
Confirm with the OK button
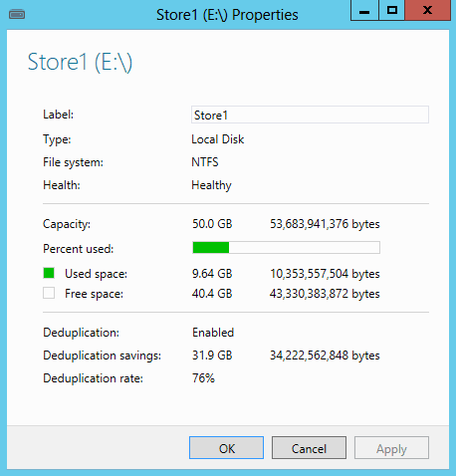point(226,448)
